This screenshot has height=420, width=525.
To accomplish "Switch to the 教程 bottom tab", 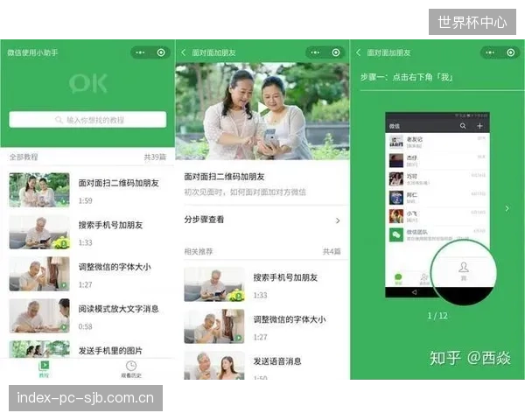I will [44, 369].
